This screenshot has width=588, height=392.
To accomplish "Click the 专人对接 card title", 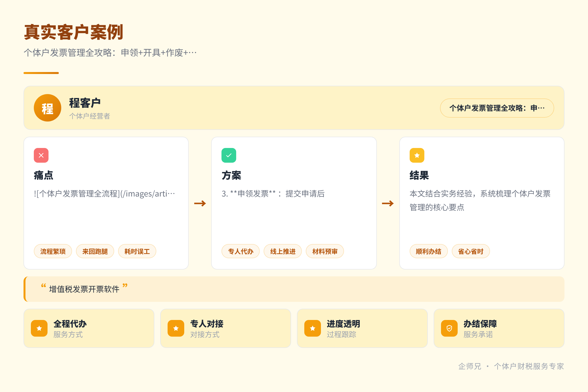I will click(x=207, y=323).
